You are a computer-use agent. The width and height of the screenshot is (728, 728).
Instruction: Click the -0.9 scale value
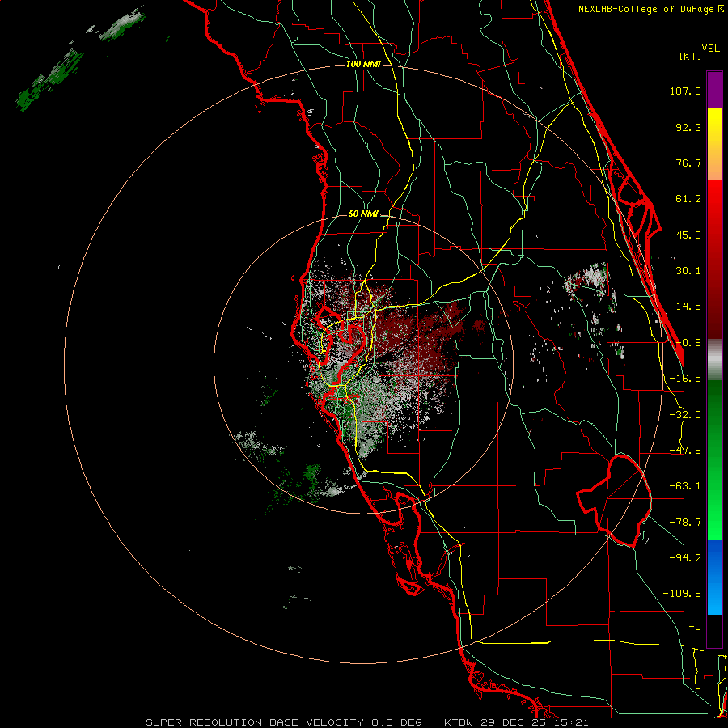(x=688, y=343)
